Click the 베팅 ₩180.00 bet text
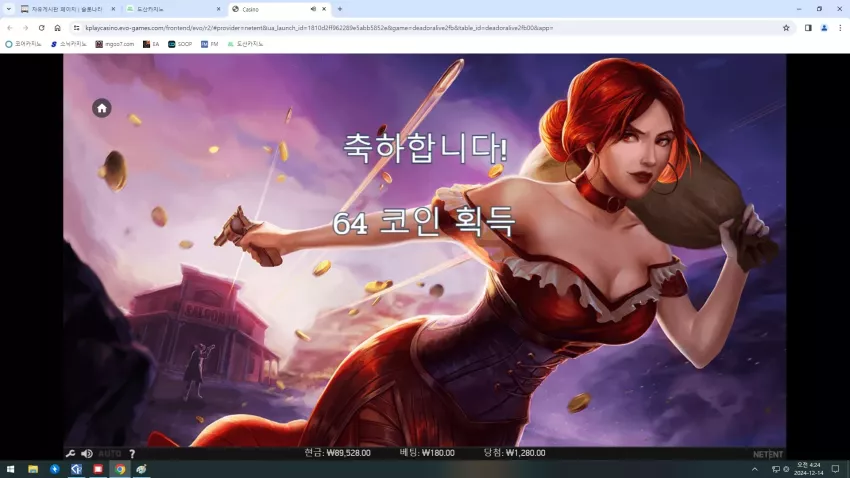The width and height of the screenshot is (850, 478). pyautogui.click(x=427, y=453)
